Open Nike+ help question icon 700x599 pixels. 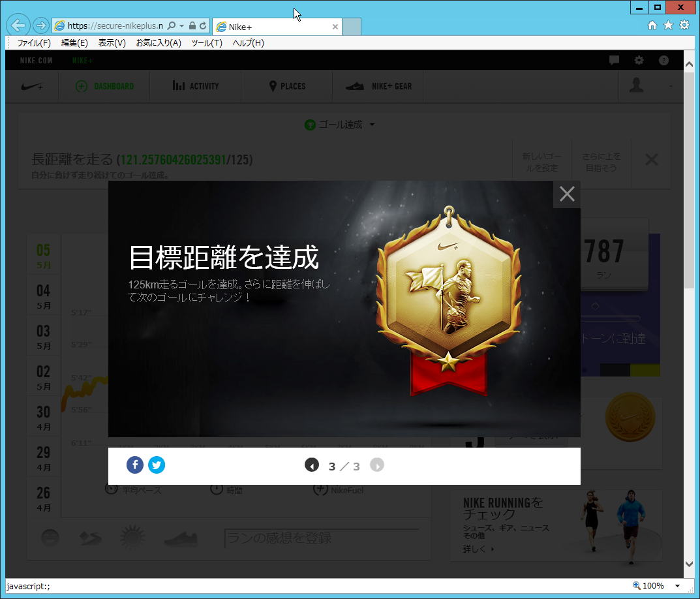click(664, 60)
